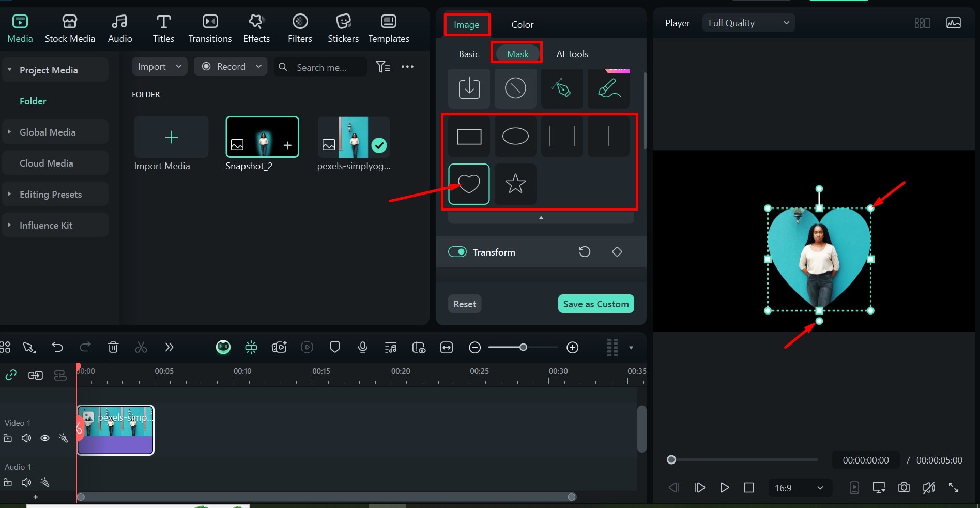The width and height of the screenshot is (980, 508).
Task: Select the no mask option
Action: [515, 88]
